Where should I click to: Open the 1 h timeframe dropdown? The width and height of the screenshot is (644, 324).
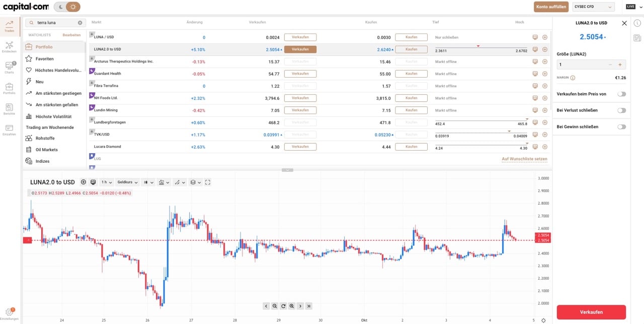pyautogui.click(x=107, y=182)
